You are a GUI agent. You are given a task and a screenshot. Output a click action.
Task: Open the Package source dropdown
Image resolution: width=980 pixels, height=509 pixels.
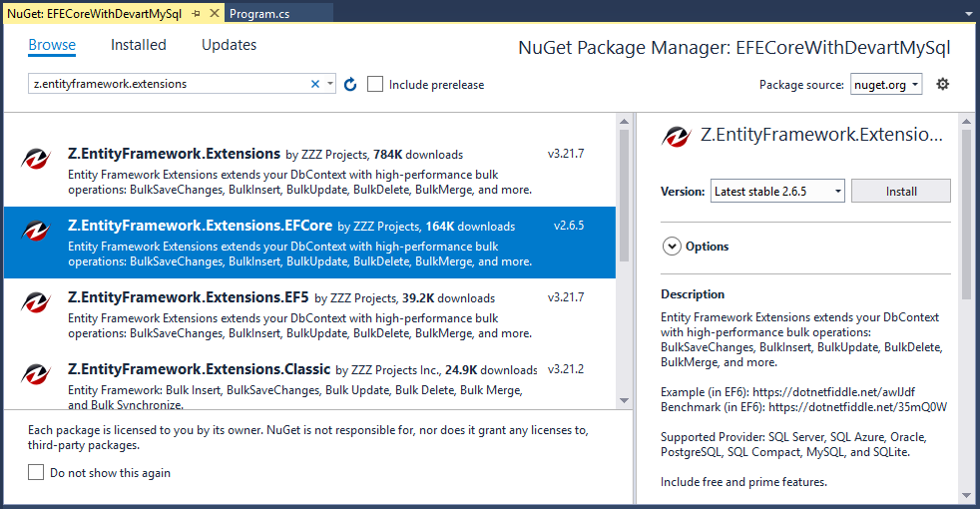click(886, 85)
